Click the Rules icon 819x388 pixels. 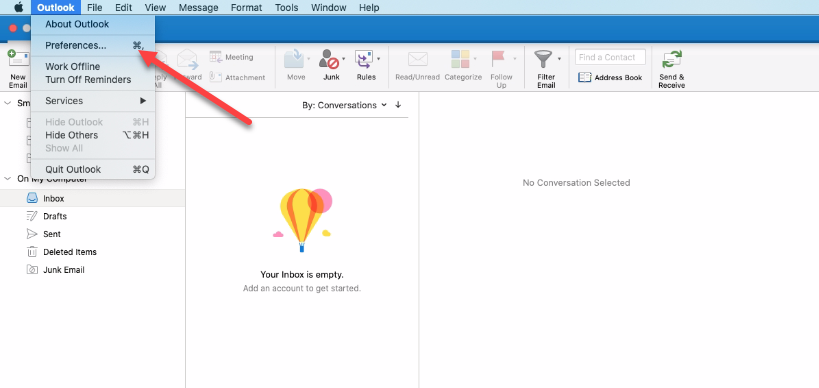pyautogui.click(x=364, y=59)
